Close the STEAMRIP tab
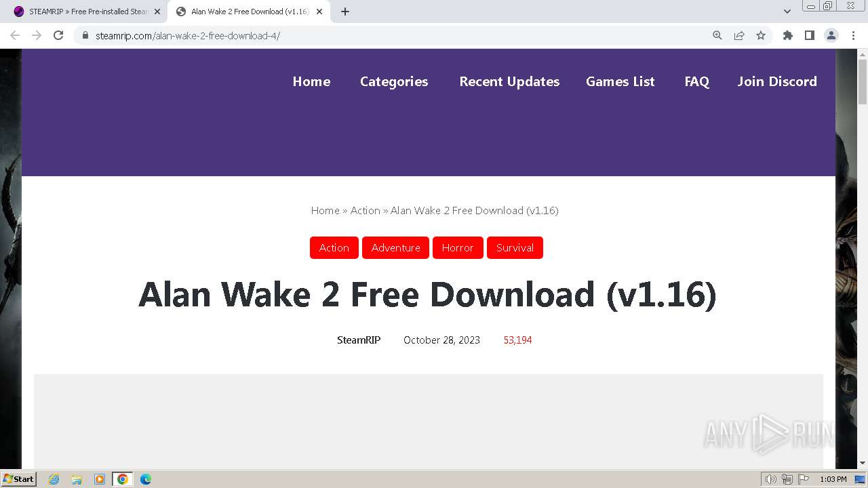The width and height of the screenshot is (868, 488). pos(157,12)
